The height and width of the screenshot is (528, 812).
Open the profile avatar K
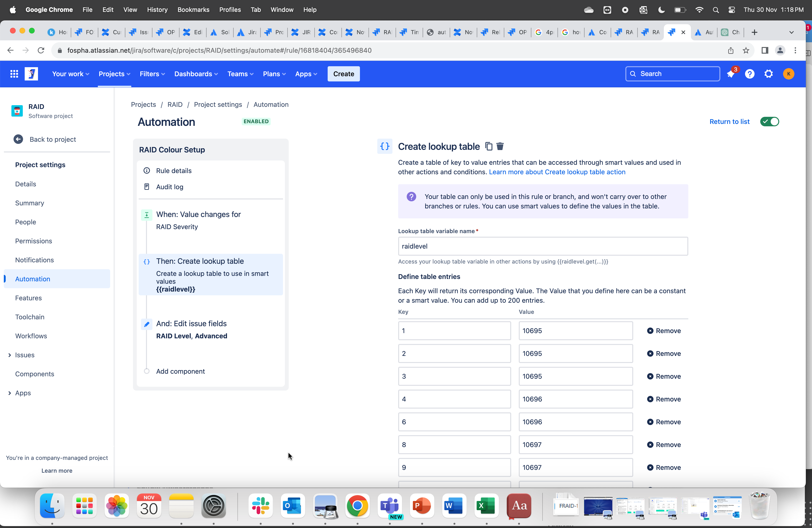789,74
